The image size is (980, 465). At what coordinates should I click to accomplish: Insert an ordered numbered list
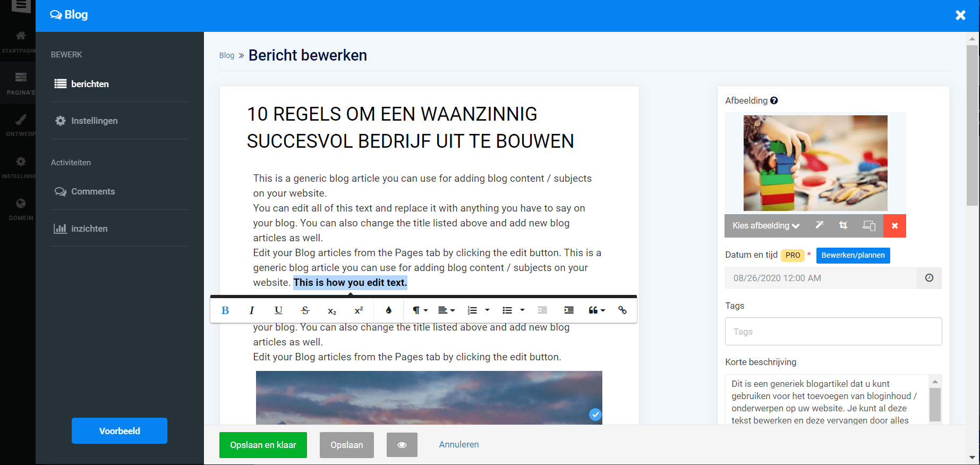(x=472, y=310)
